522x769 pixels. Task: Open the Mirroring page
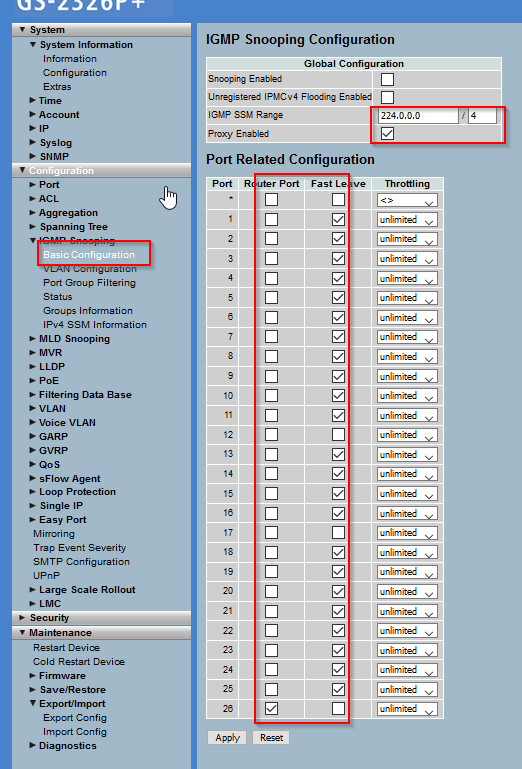click(x=54, y=534)
